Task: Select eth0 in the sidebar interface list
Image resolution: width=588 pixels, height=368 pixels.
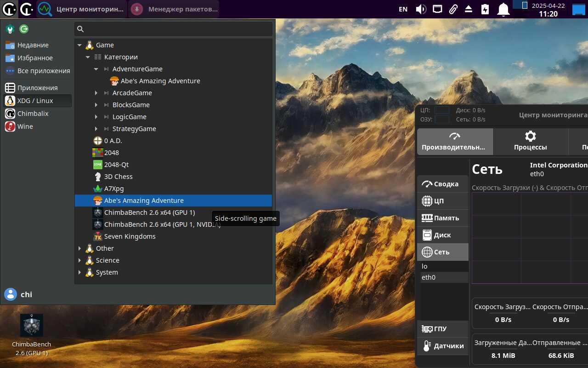Action: (445, 277)
